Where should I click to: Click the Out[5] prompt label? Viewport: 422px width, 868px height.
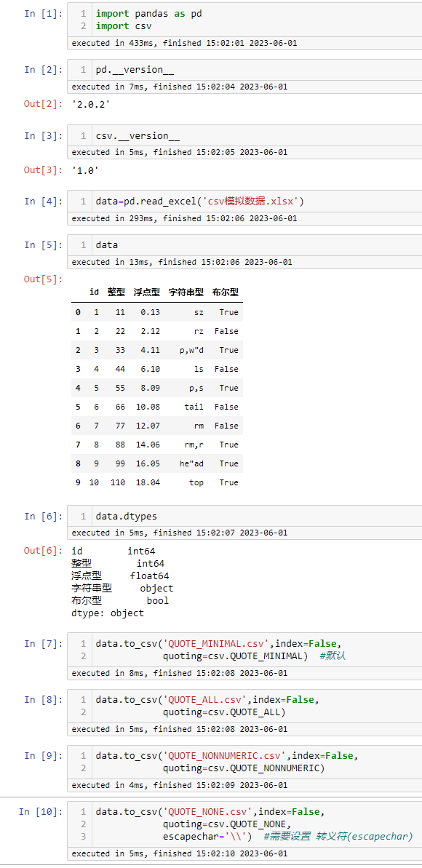43,279
